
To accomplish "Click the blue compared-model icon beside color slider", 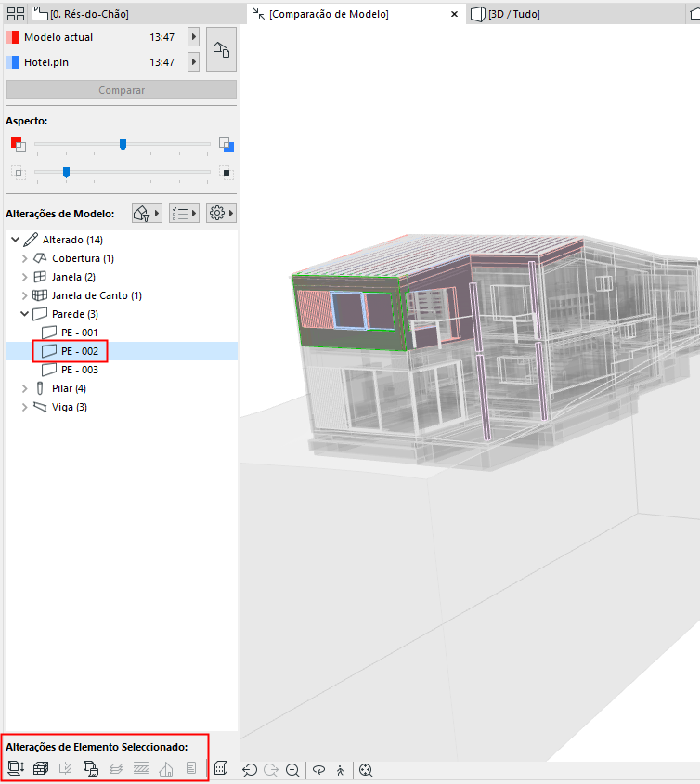I will [227, 145].
